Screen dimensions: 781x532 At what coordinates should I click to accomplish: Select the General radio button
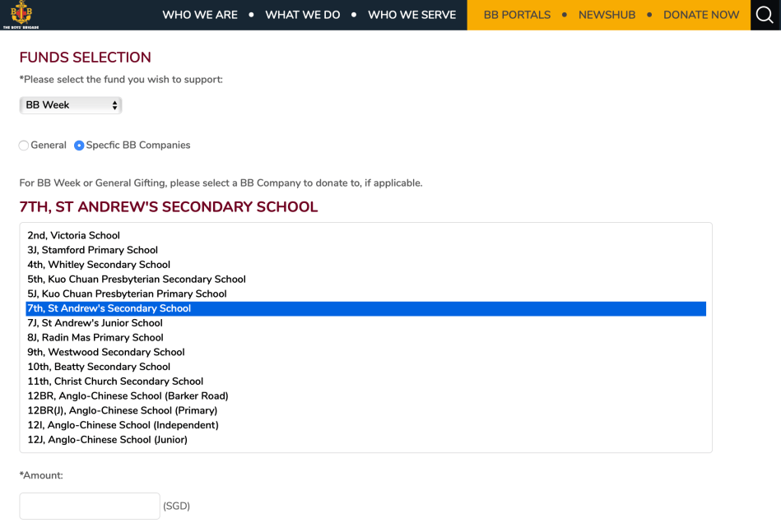point(24,146)
